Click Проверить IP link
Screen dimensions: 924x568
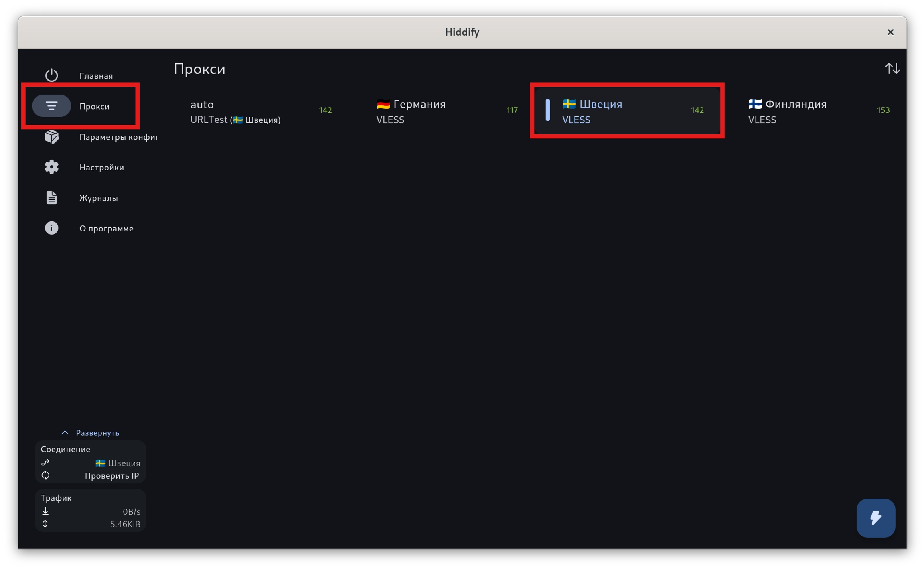pos(111,476)
